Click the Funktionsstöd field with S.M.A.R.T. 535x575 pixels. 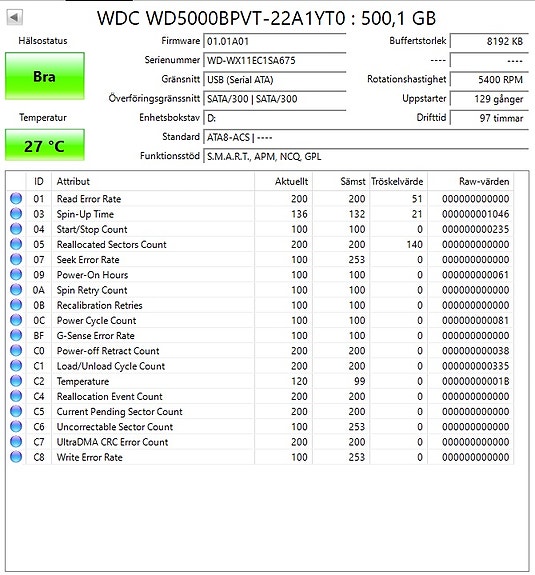[366, 157]
